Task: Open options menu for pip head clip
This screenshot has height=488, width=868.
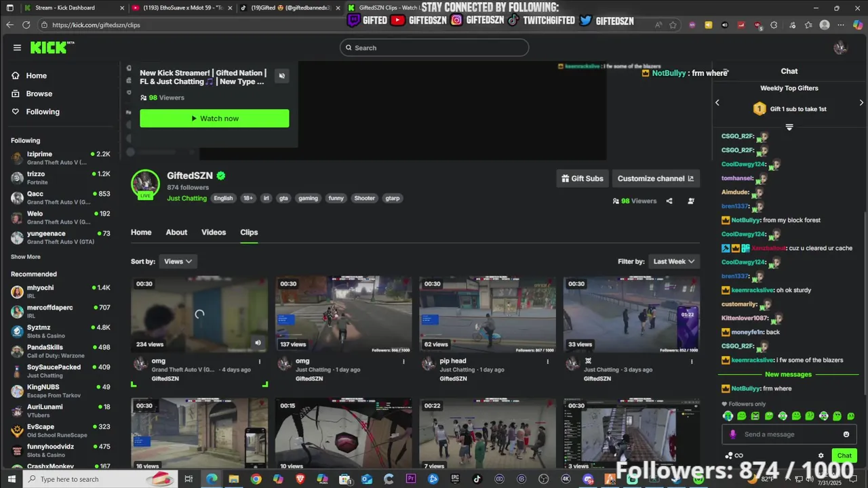Action: (x=547, y=362)
